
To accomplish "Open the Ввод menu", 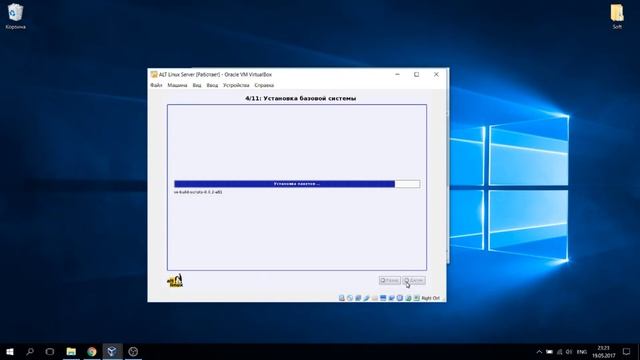I will 212,85.
